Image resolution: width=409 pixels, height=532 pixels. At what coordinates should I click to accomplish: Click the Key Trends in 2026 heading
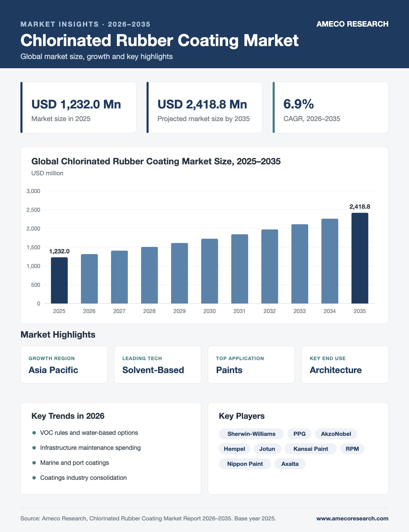[x=68, y=416]
